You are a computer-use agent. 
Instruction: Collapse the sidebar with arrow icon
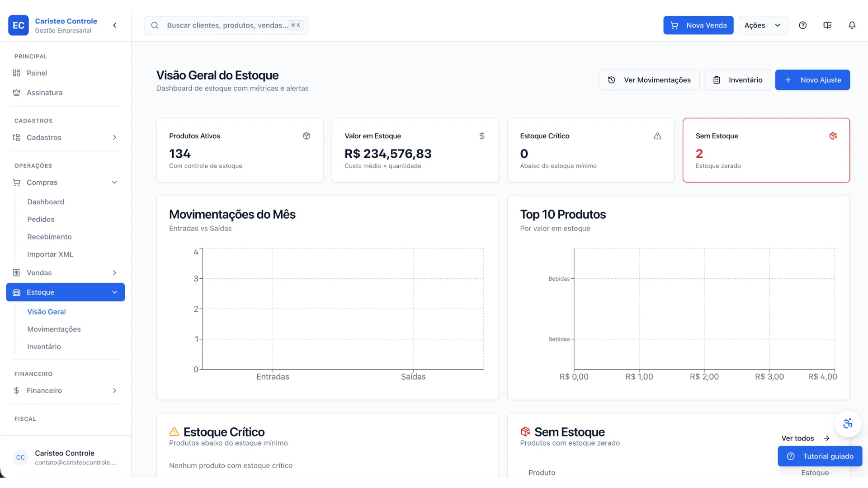point(115,25)
